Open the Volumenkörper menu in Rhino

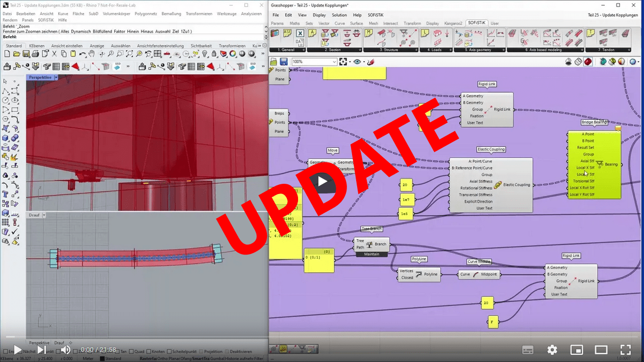[x=117, y=14]
